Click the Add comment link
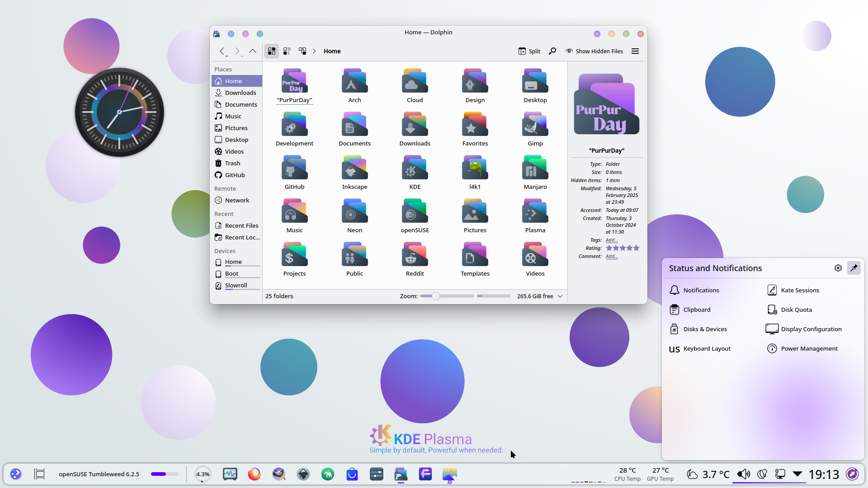 coord(612,256)
